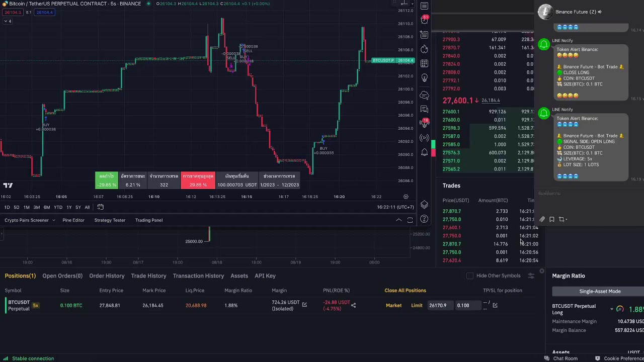Open the ideas stream icon with badge 18
Viewport: 644px width, 362px height.
click(424, 123)
